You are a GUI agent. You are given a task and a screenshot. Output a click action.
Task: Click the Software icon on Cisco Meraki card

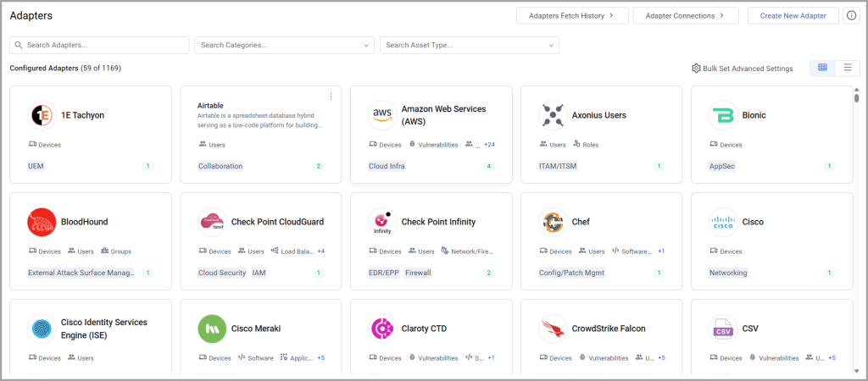242,358
